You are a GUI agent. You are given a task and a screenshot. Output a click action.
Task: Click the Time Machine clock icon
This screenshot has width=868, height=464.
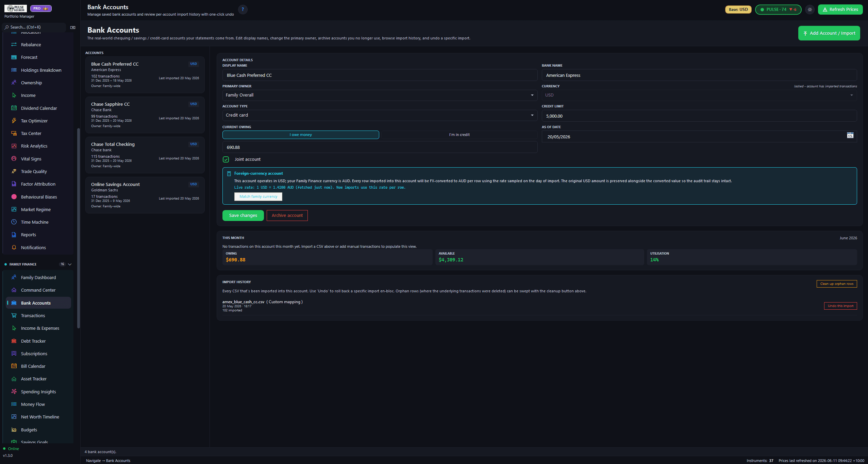tap(14, 222)
